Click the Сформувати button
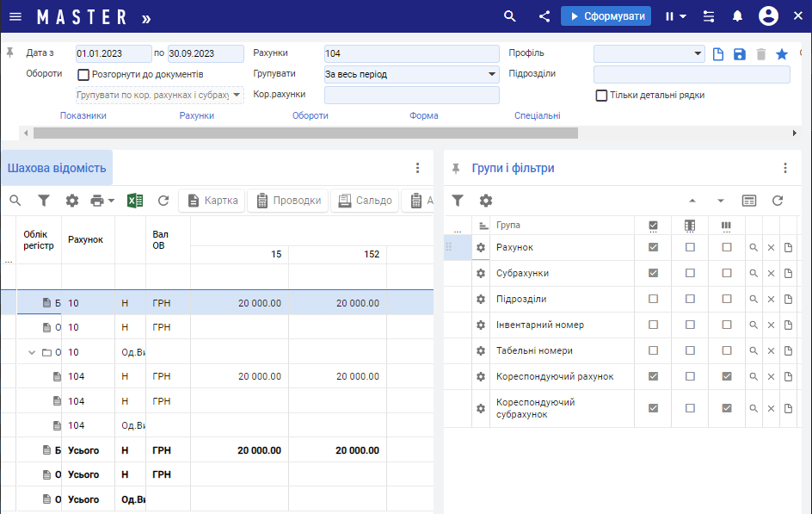Viewport: 812px width, 514px height. tap(606, 16)
